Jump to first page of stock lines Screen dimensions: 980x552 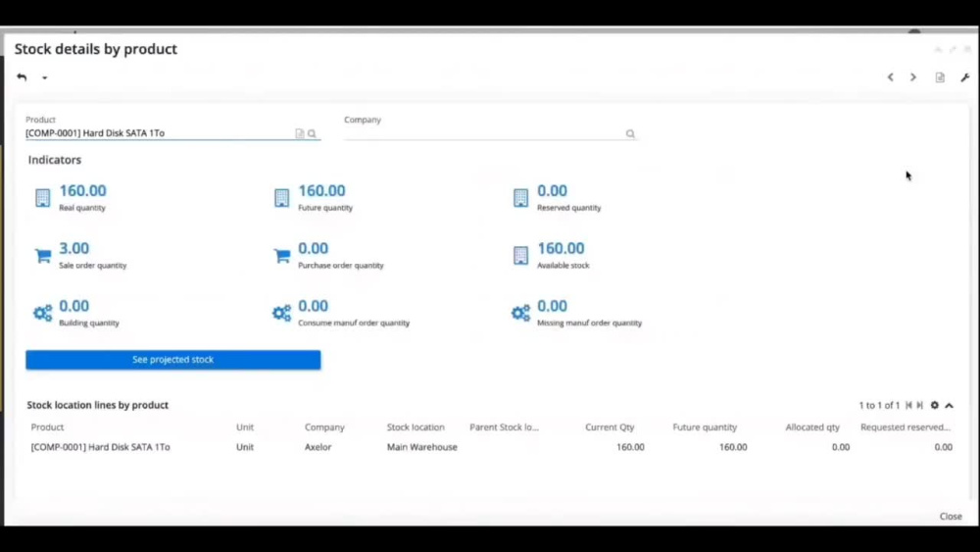[908, 405]
